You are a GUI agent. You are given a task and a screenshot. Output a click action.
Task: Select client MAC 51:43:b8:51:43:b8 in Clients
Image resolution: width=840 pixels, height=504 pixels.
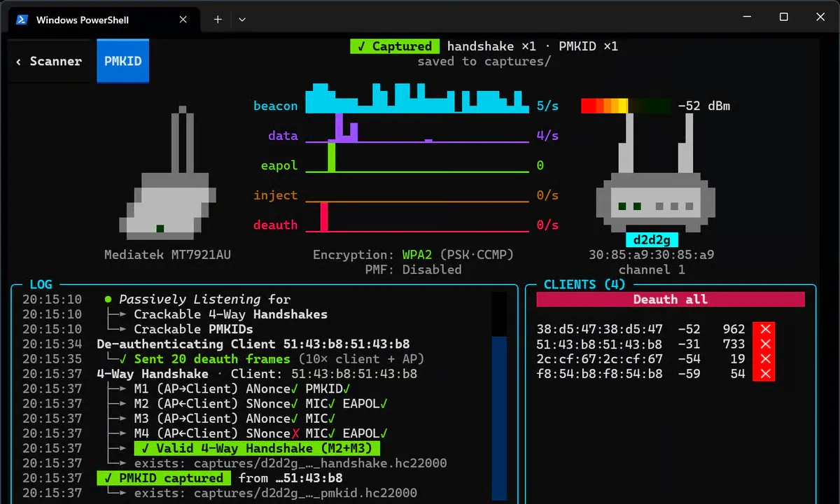[600, 344]
